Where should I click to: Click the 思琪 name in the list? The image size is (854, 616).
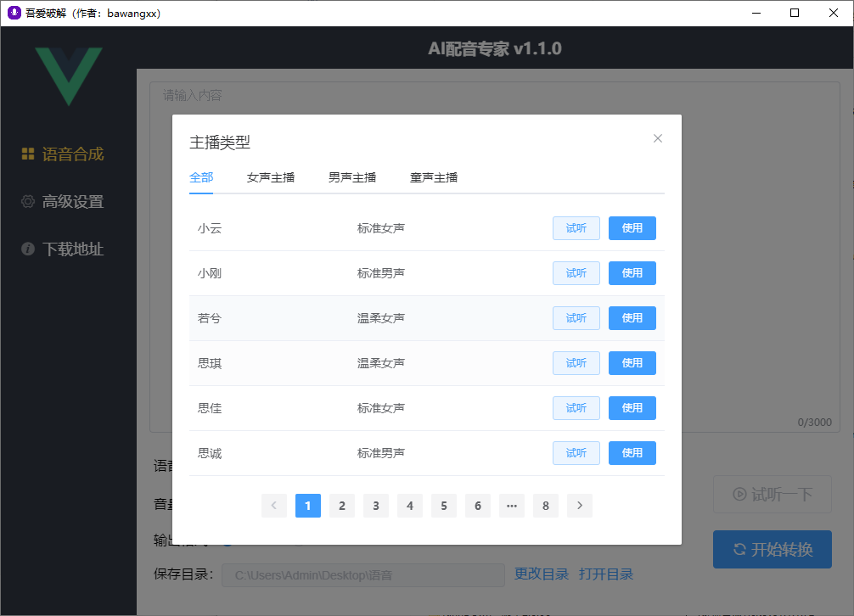[x=210, y=363]
